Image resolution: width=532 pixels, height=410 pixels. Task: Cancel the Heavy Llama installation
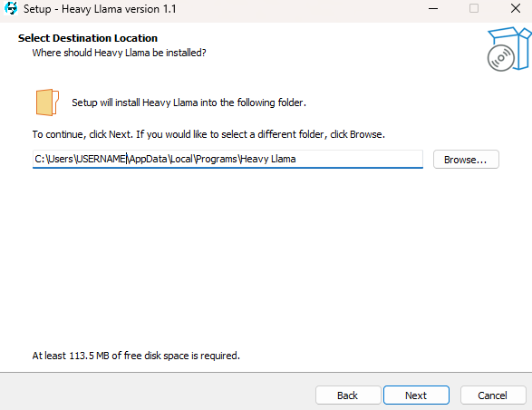click(493, 395)
